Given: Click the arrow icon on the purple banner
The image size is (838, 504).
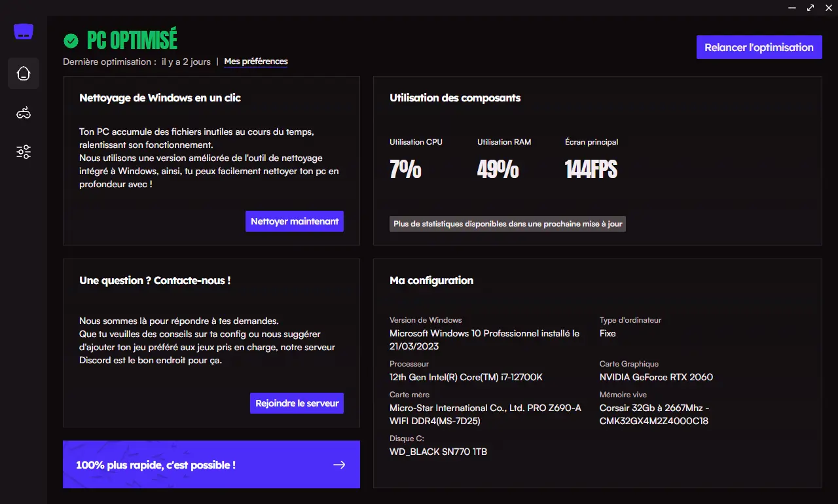Looking at the screenshot, I should click(339, 465).
